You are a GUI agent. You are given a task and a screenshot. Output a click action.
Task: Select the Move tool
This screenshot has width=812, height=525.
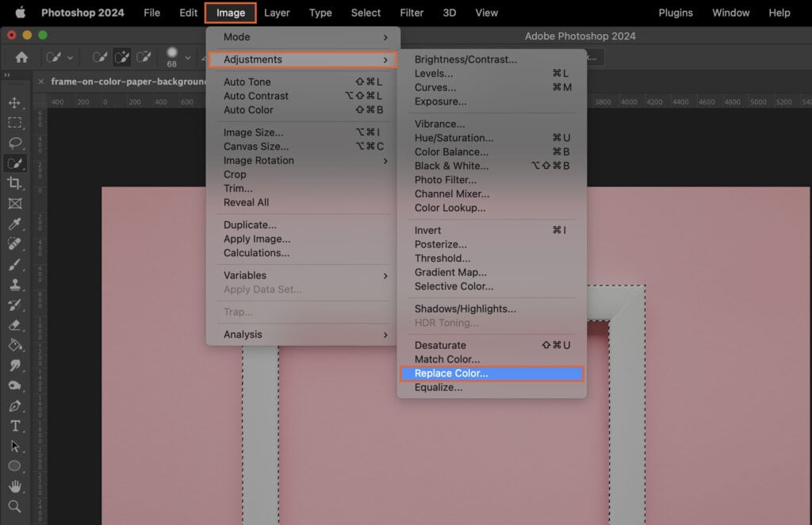tap(16, 102)
